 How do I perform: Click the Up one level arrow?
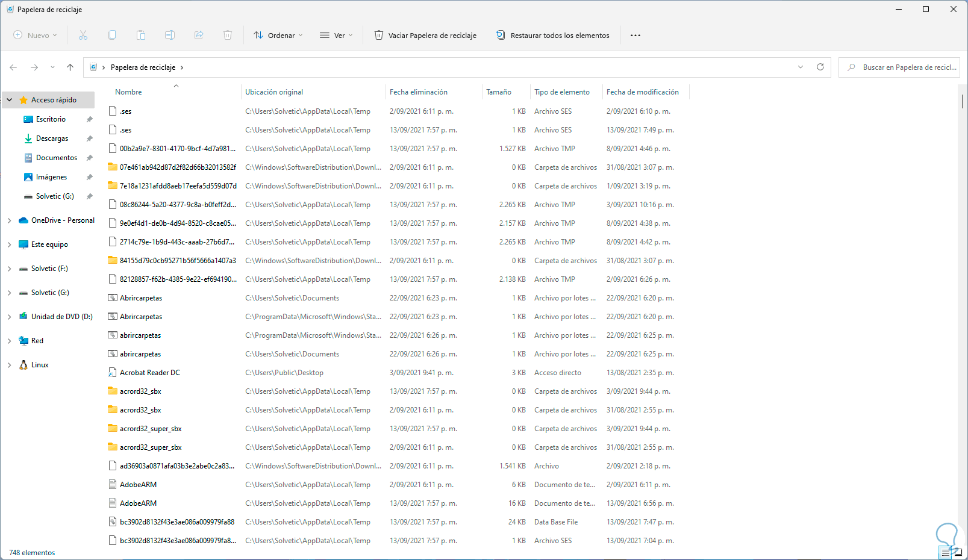[x=70, y=67]
